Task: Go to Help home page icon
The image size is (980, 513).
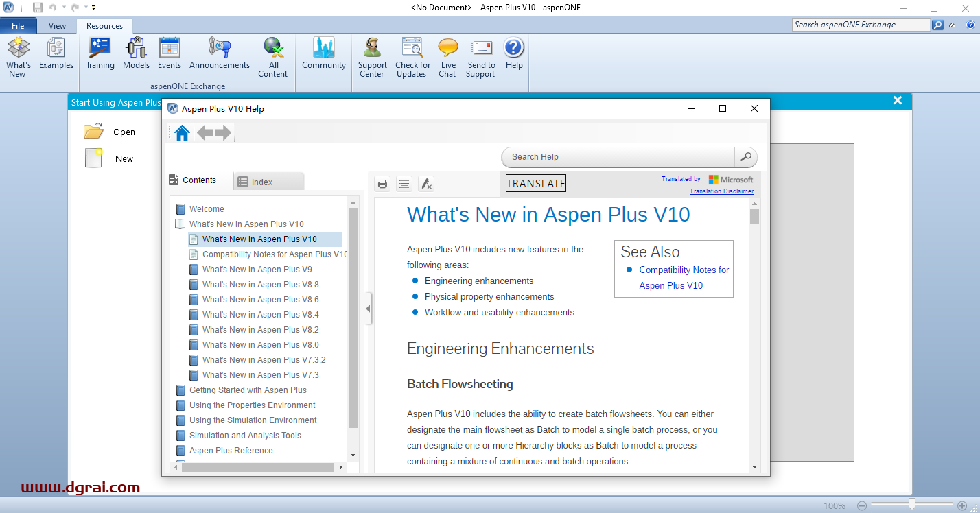Action: 182,133
